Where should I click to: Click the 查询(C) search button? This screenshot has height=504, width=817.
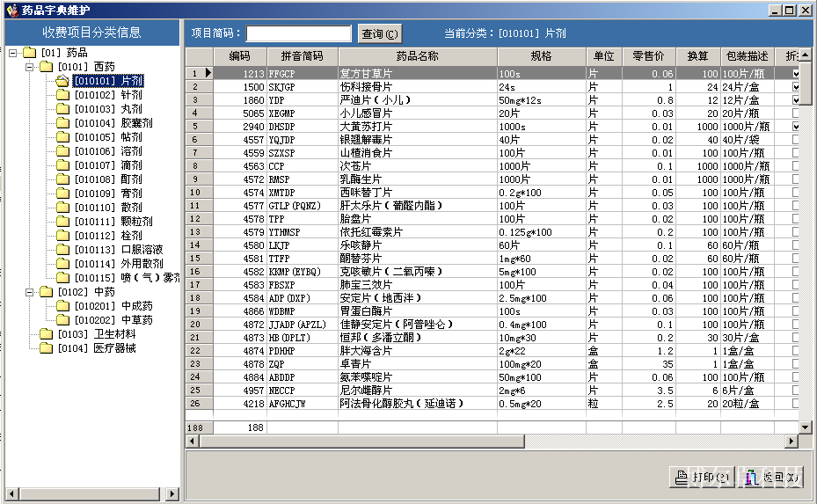coord(379,34)
